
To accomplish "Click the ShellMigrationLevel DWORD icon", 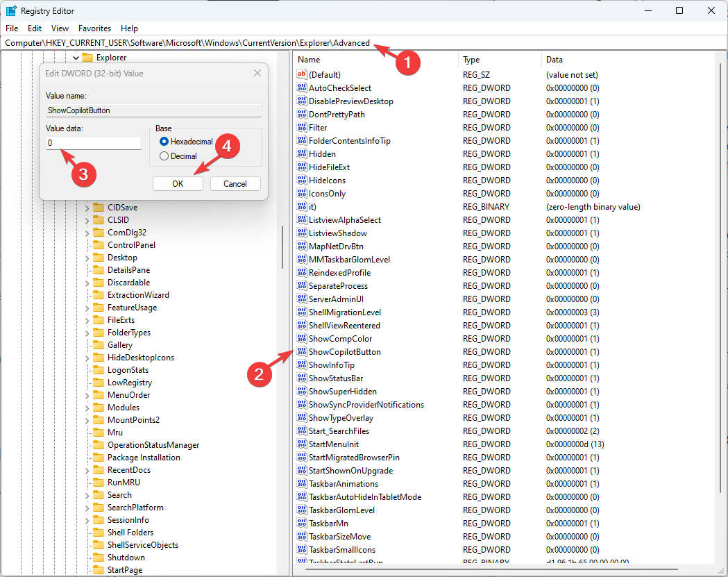I will point(303,312).
